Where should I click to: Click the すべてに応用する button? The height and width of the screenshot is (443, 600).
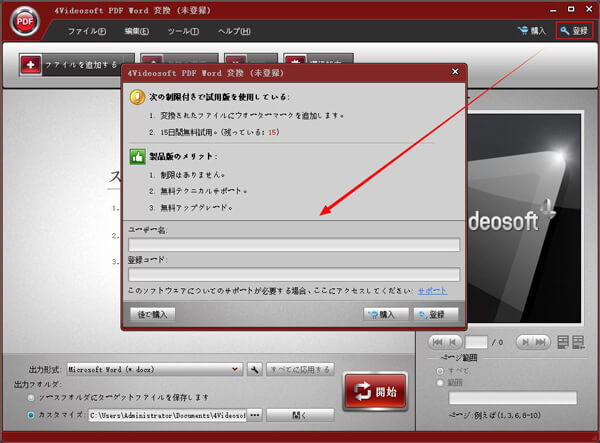300,370
